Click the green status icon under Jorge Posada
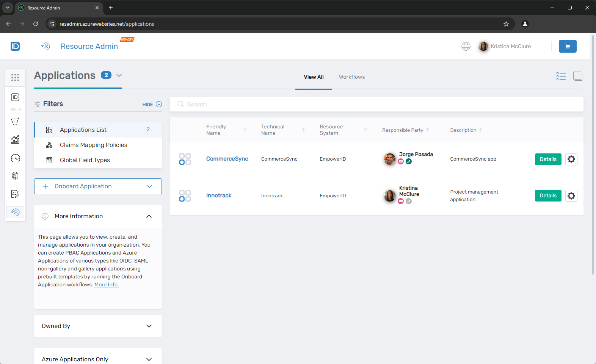 pos(409,162)
